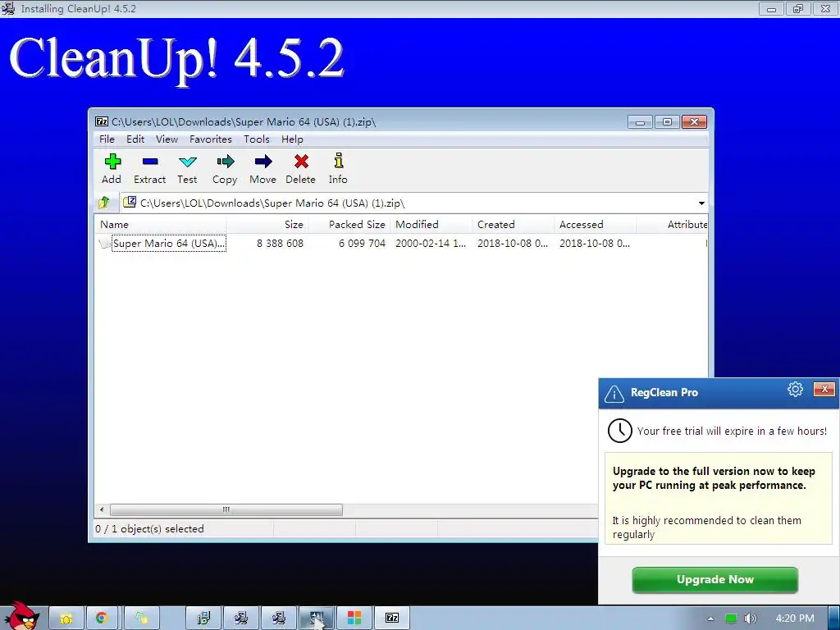Image resolution: width=840 pixels, height=630 pixels.
Task: Close the RegClean Pro popup
Action: pos(824,389)
